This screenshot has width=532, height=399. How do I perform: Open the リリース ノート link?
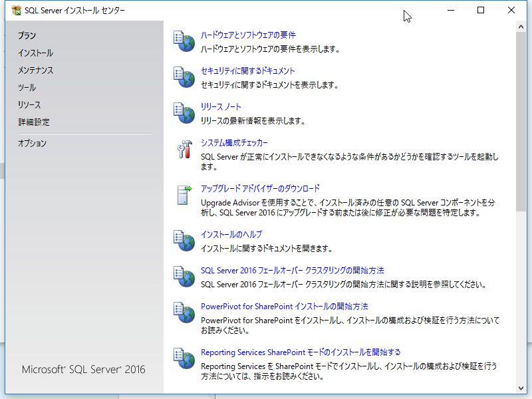(x=221, y=107)
